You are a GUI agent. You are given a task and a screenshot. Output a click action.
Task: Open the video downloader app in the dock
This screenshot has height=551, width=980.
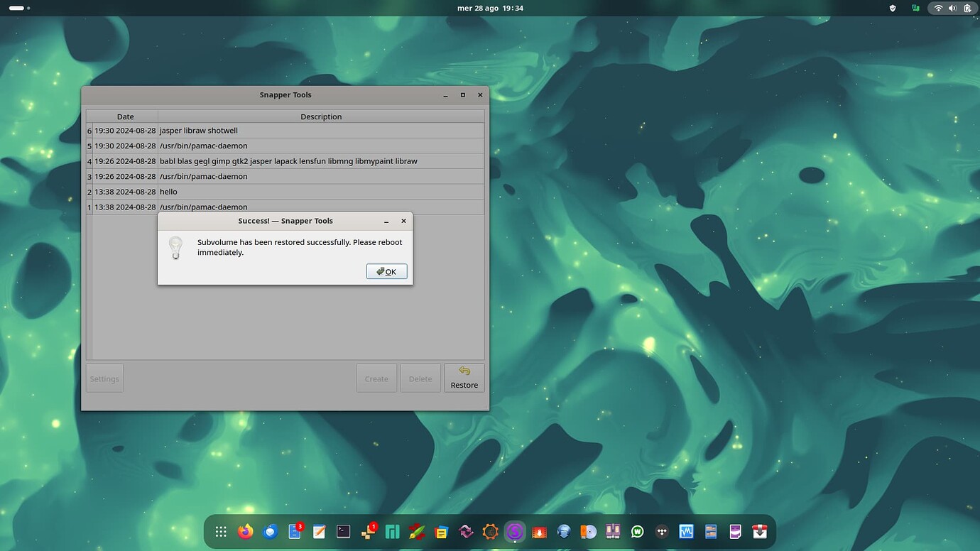[539, 530]
